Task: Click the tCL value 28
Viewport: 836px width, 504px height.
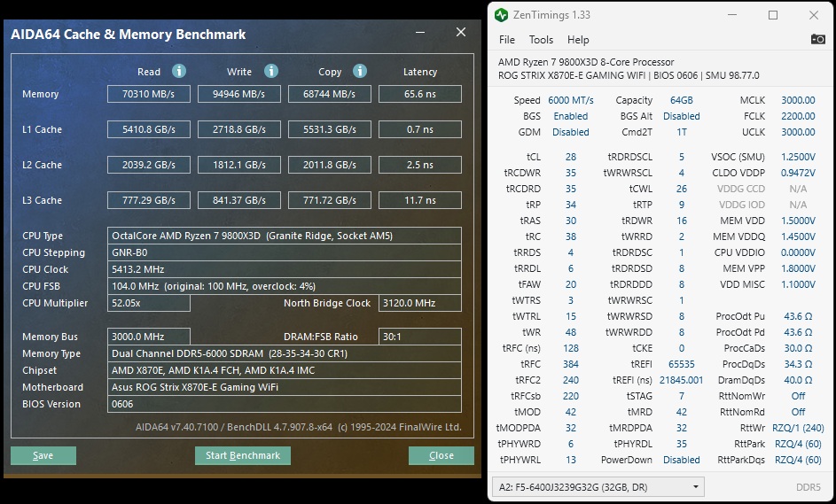Action: coord(571,157)
